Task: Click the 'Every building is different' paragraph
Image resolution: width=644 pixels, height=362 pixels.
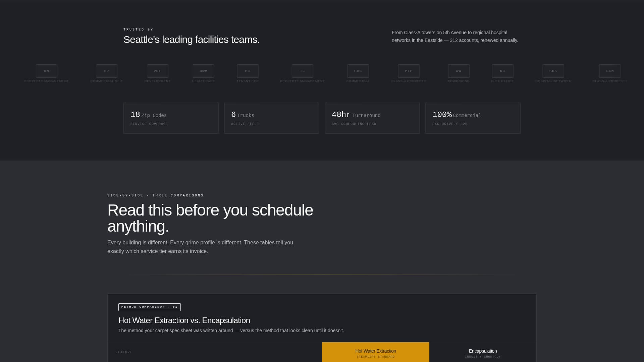Action: tap(200, 247)
